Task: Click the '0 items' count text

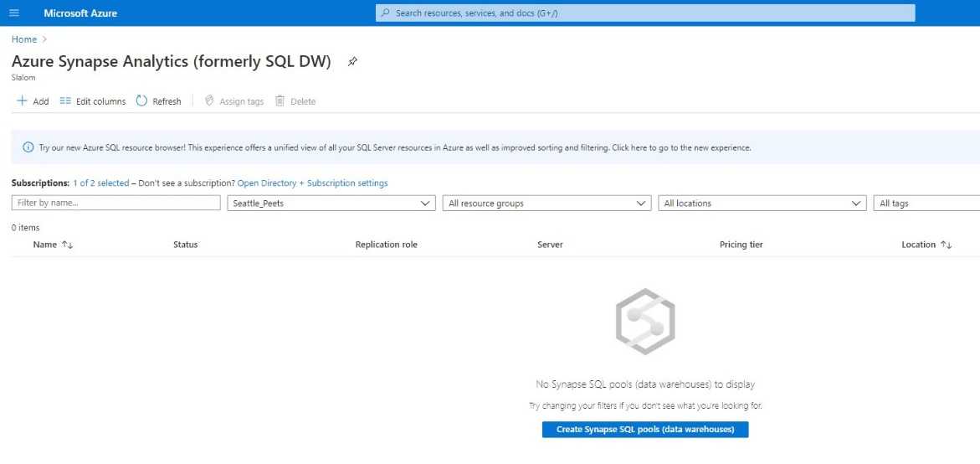Action: 25,228
